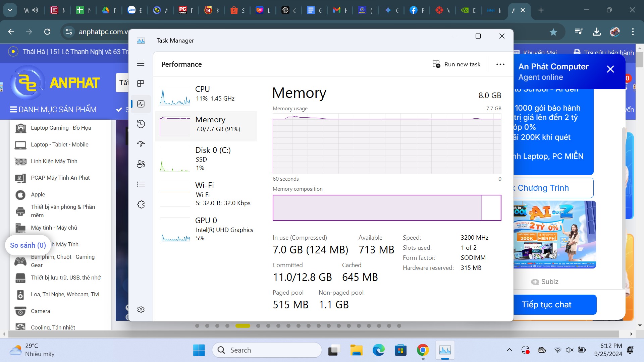Select Disk 0 (C:) performance entry
The height and width of the screenshot is (362, 644).
point(207,159)
